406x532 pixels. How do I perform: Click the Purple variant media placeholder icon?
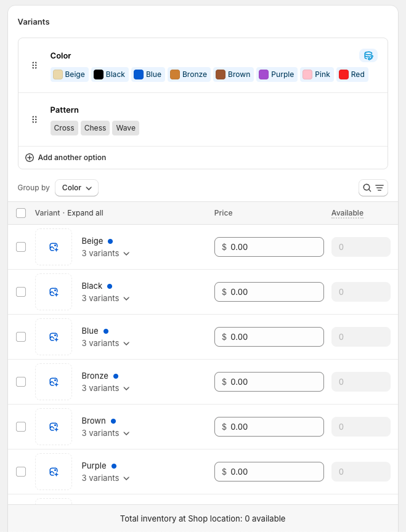[x=54, y=472]
